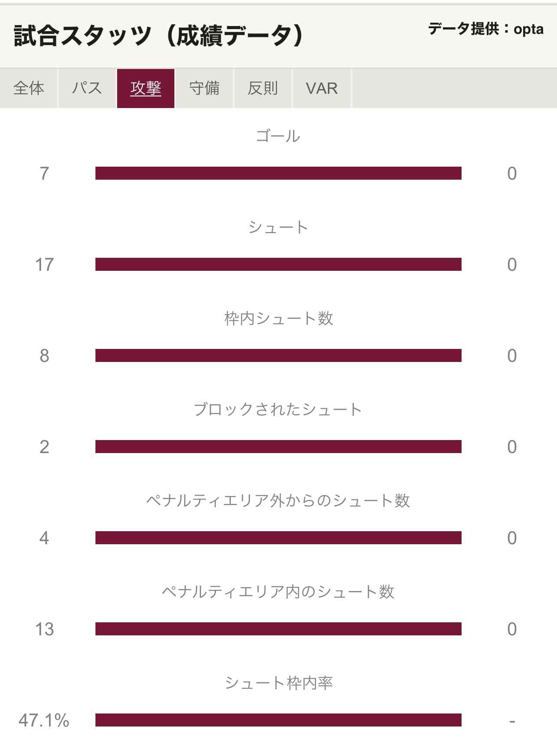The image size is (557, 756).
Task: Click the ゴール stat bar
Action: coord(278,173)
